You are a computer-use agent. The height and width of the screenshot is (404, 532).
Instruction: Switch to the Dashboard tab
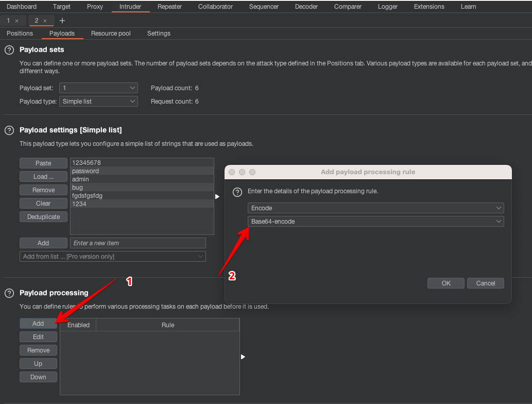tap(22, 7)
